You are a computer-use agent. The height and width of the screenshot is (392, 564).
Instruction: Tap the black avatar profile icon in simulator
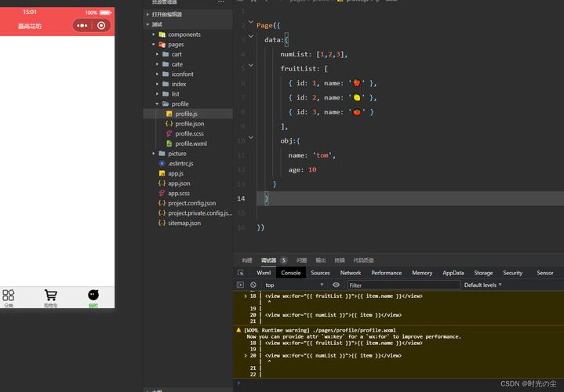tap(93, 295)
